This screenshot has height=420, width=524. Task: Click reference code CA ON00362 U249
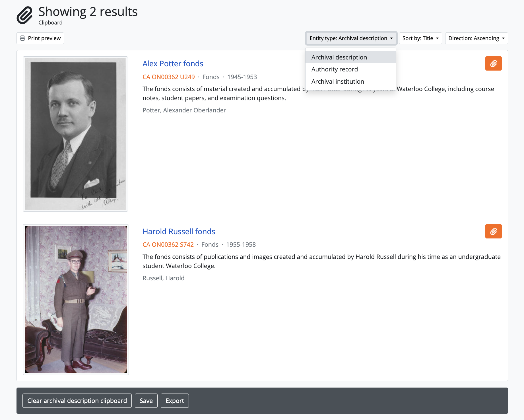click(x=168, y=77)
